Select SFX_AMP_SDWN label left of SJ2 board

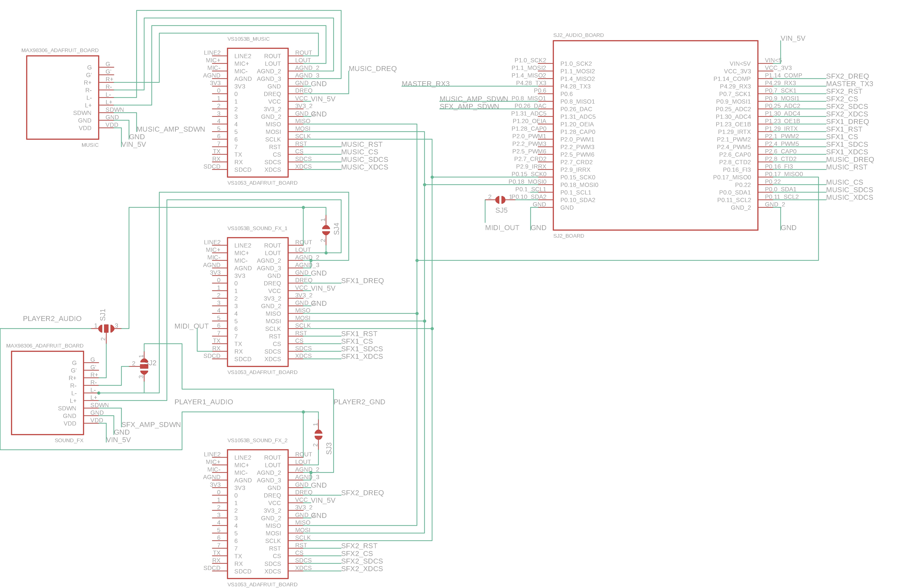pyautogui.click(x=469, y=107)
